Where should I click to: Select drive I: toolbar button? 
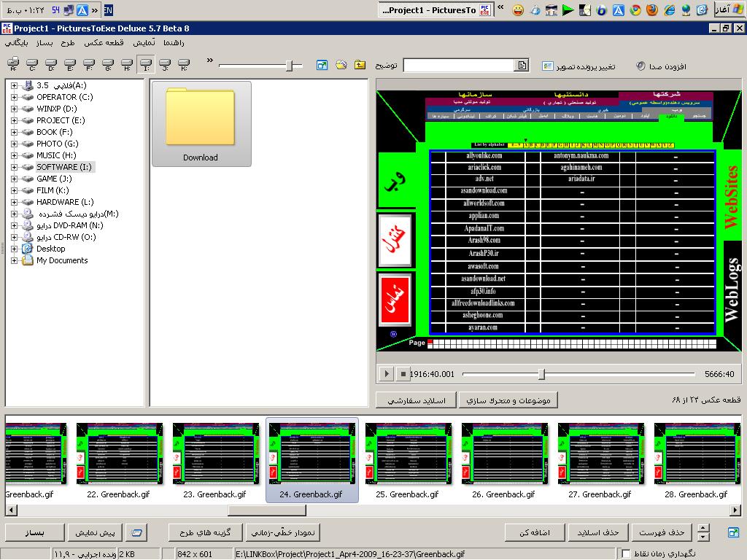click(x=146, y=64)
